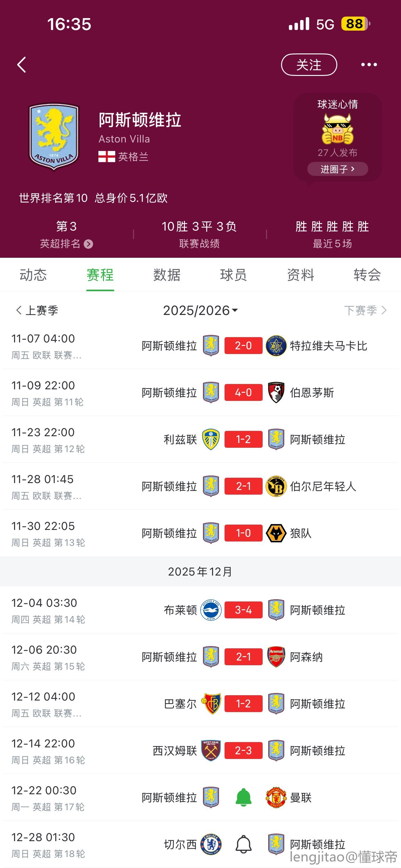
Task: Switch to the 球员 tab
Action: tap(233, 275)
